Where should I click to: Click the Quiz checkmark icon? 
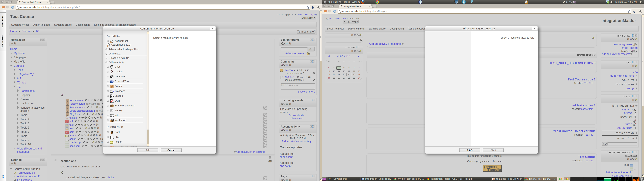[x=112, y=101]
